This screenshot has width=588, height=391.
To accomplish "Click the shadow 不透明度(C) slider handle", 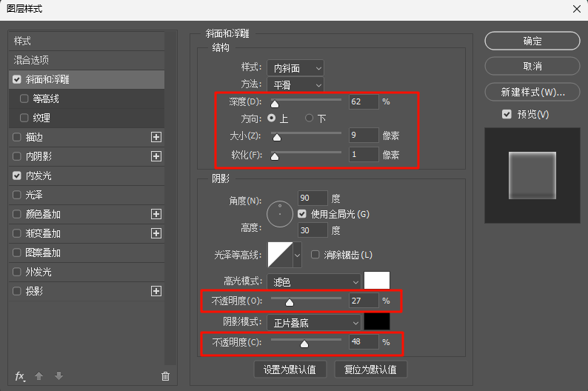I will 304,344.
